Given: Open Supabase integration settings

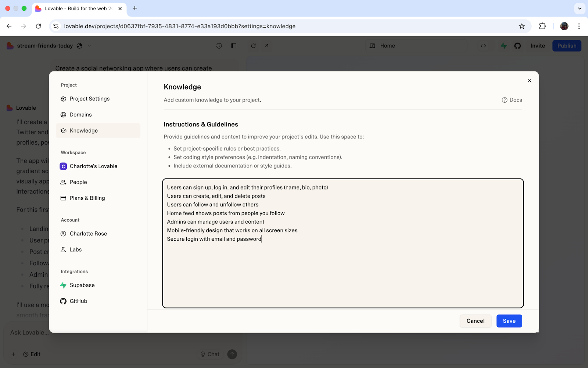Looking at the screenshot, I should [98, 285].
